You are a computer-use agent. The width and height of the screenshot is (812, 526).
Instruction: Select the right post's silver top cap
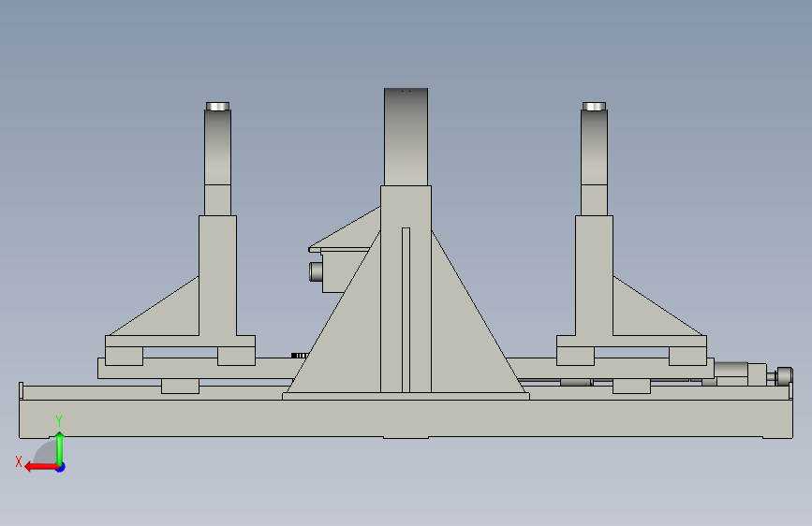coord(594,106)
